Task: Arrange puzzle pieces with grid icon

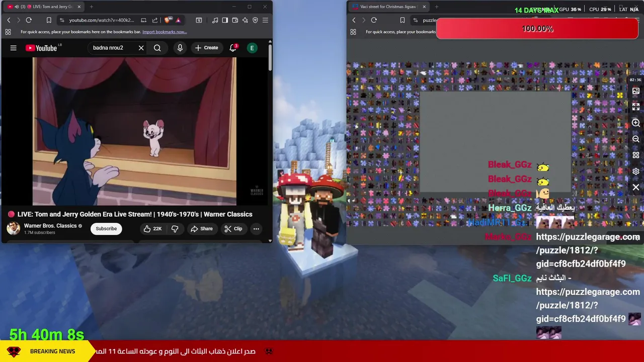Action: (x=636, y=155)
